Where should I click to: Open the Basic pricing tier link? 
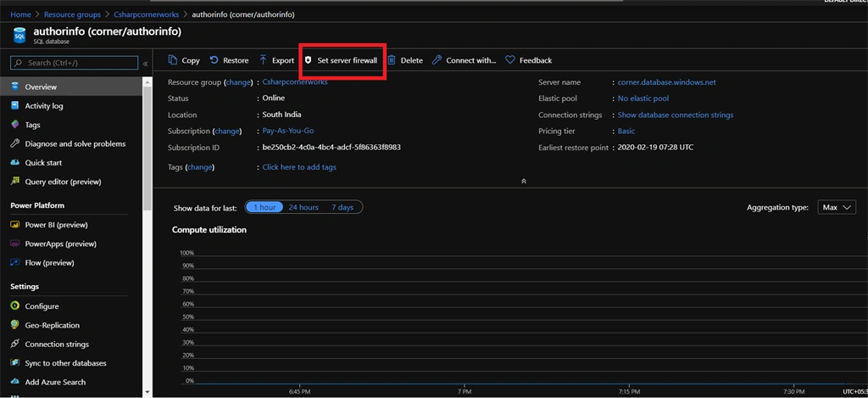point(626,131)
